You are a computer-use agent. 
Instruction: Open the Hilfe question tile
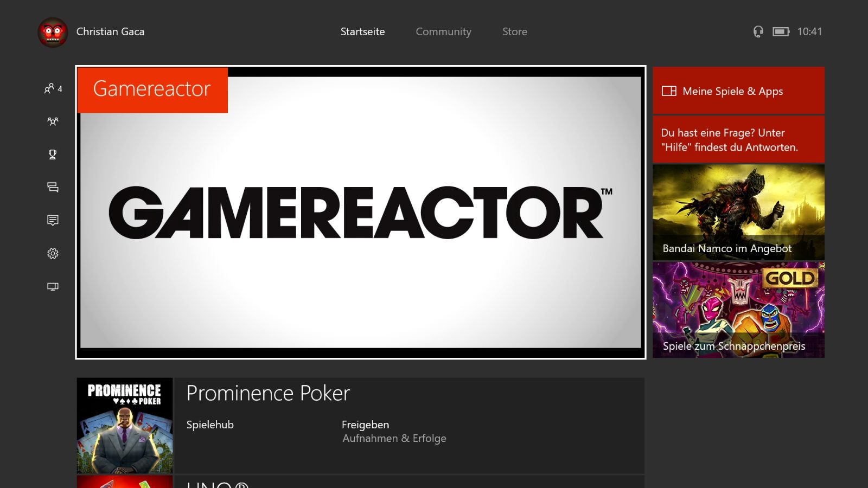738,140
